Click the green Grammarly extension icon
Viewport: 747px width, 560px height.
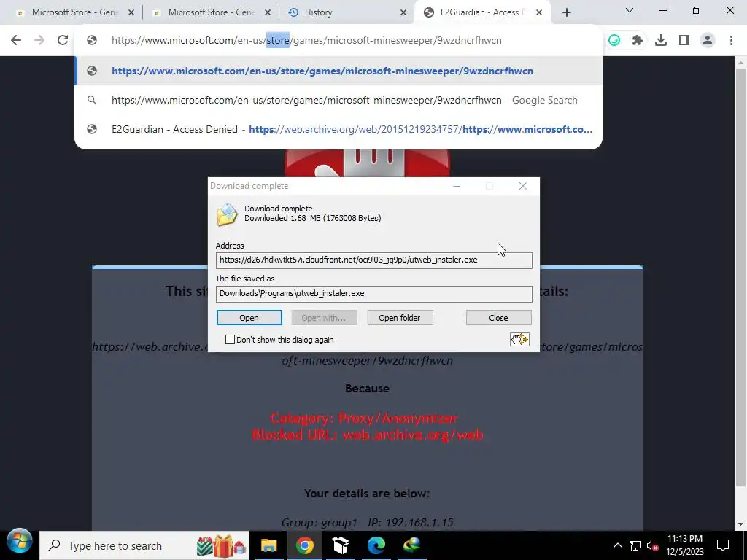tap(614, 41)
